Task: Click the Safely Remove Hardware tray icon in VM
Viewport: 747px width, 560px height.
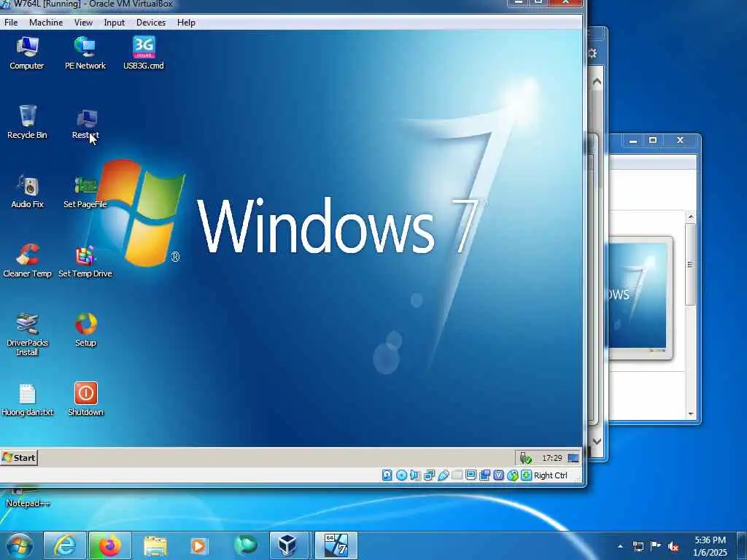Action: pyautogui.click(x=525, y=458)
